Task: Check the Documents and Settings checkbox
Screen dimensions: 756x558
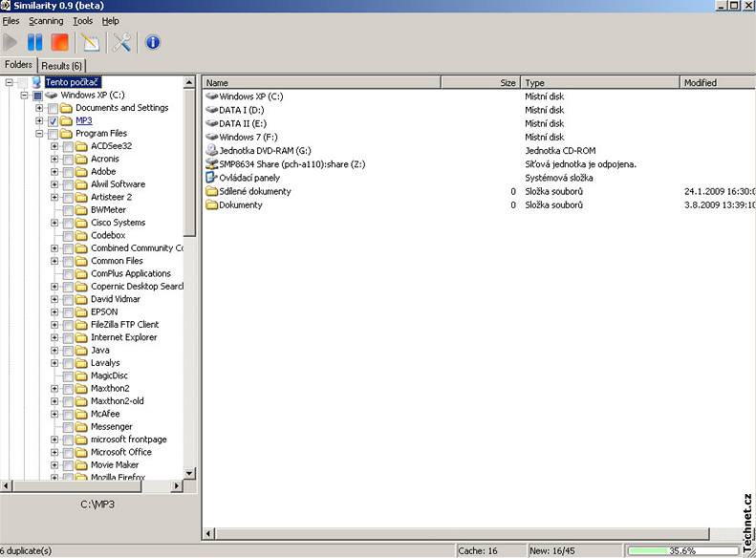Action: coord(53,108)
